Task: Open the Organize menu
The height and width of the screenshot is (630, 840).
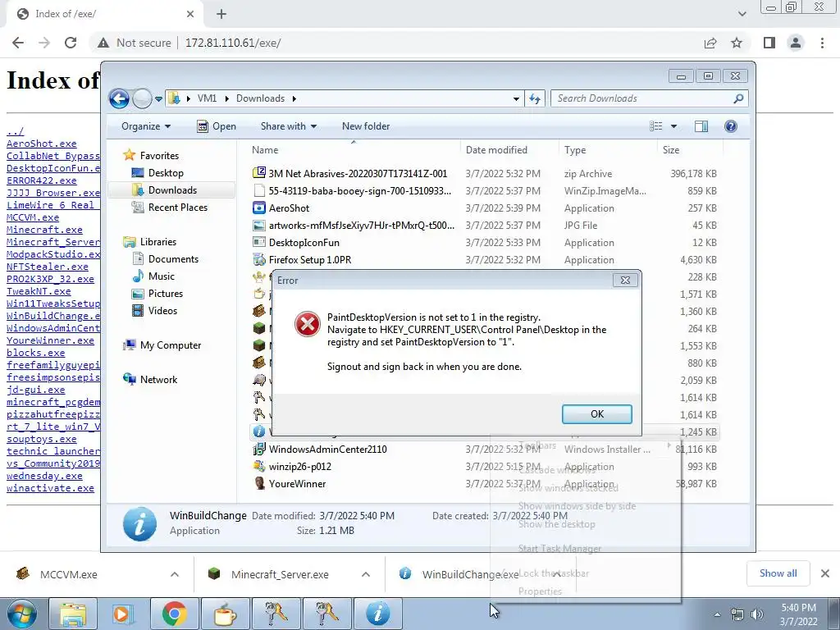Action: (146, 126)
